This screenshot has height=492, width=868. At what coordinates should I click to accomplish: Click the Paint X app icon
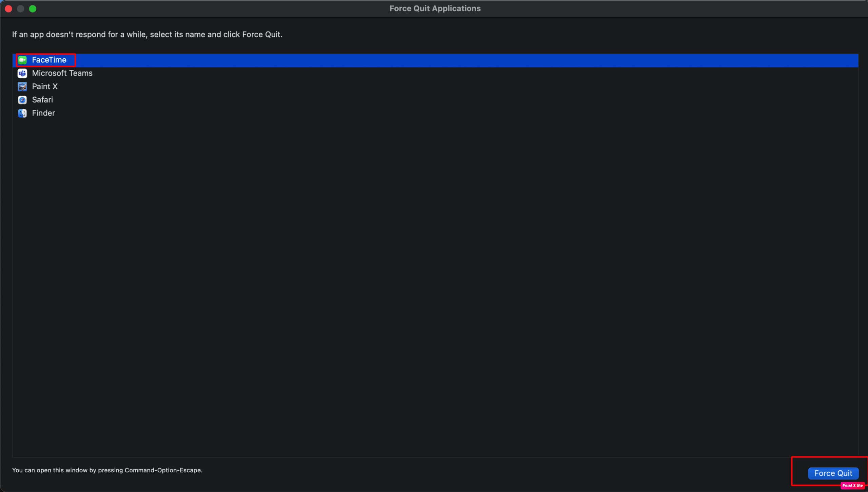[22, 86]
